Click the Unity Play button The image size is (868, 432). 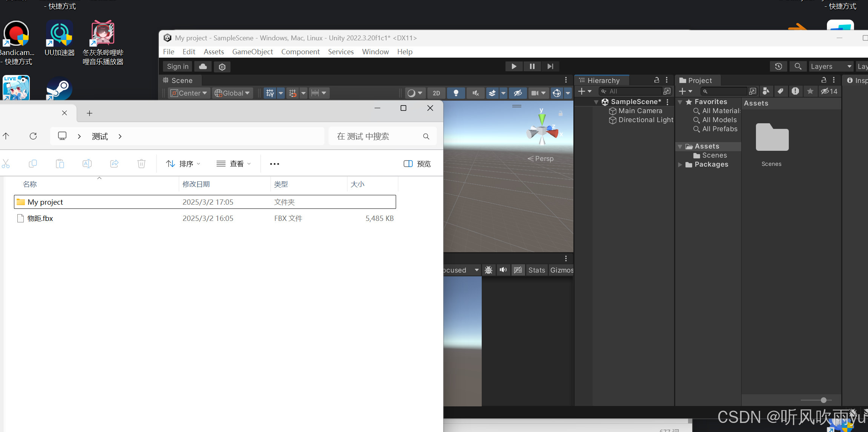513,66
